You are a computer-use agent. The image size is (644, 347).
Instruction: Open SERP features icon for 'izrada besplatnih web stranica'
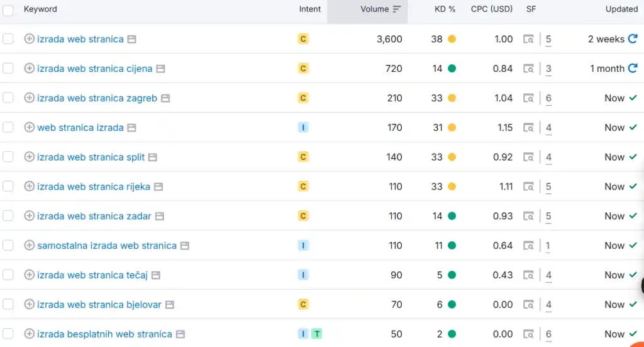[529, 334]
